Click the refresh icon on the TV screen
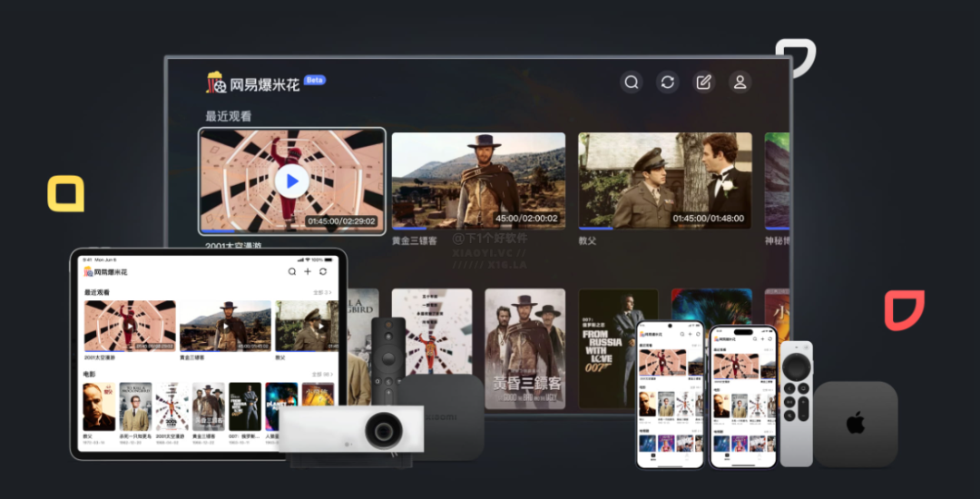This screenshot has width=980, height=499. (668, 82)
